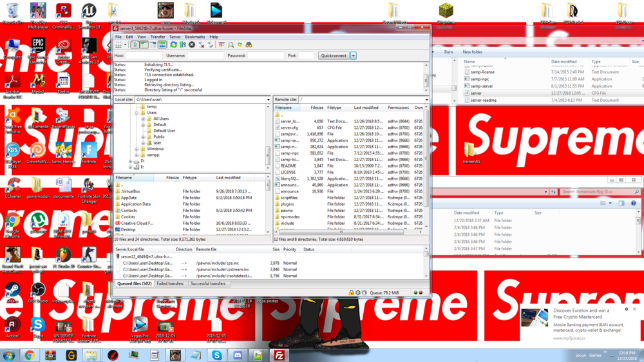Click the Host input field
The width and height of the screenshot is (644, 362).
point(144,55)
